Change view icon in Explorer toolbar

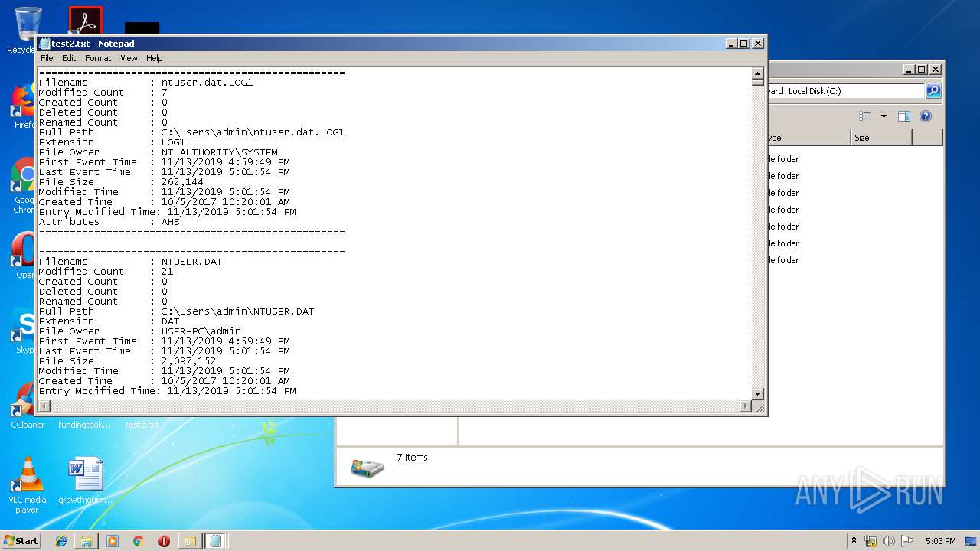[865, 116]
